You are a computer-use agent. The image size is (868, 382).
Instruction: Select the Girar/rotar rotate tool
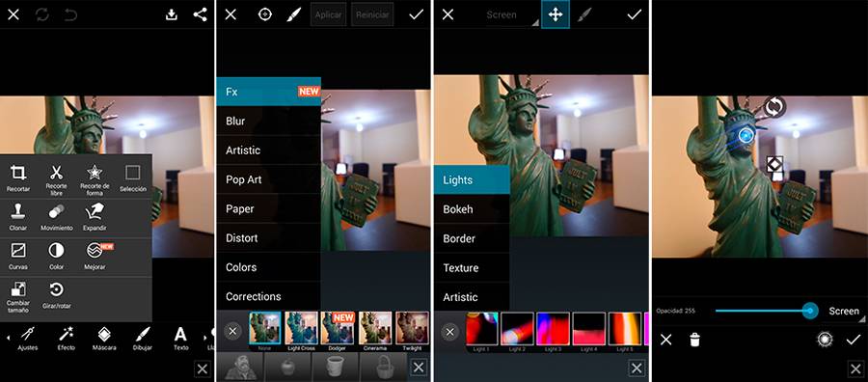point(57,294)
